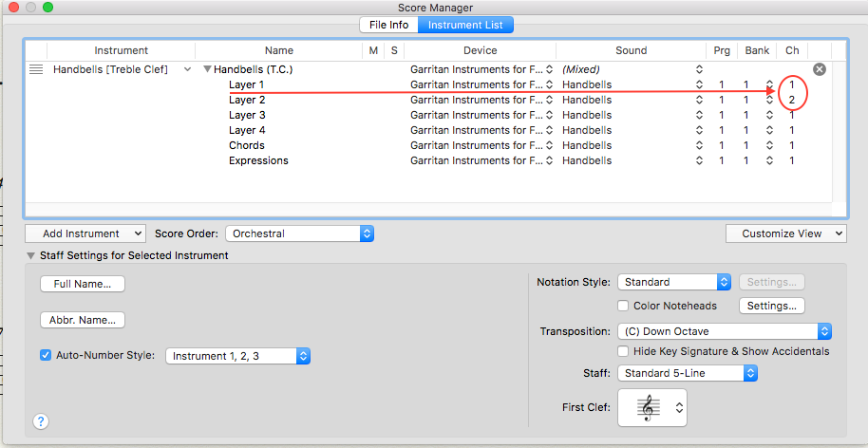Screen dimensions: 868x448
Task: Toggle Hide Key Signature & Show Accidentals
Action: coord(624,351)
